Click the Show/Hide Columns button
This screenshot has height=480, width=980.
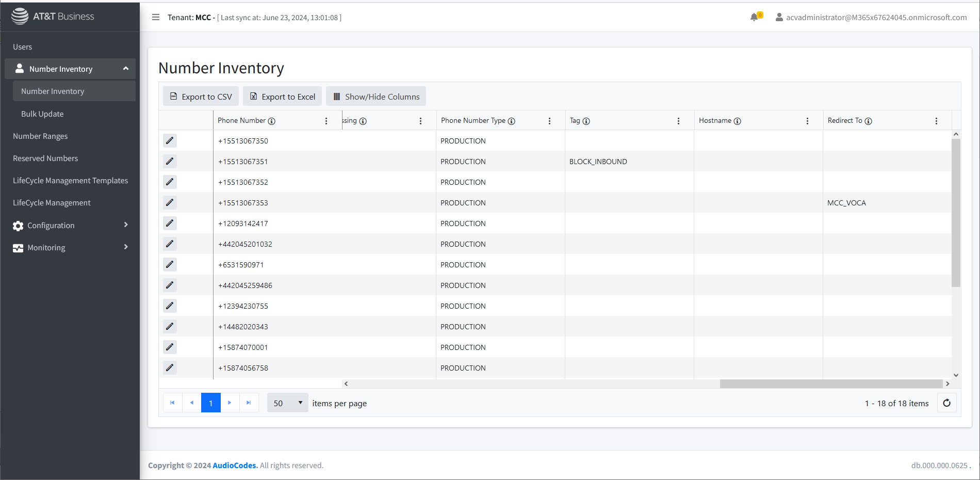tap(376, 97)
